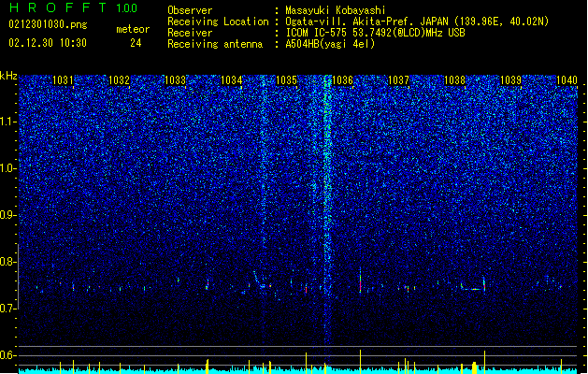This screenshot has width=588, height=374.
Task: Click the 1034 time axis marker
Action: pyautogui.click(x=232, y=80)
